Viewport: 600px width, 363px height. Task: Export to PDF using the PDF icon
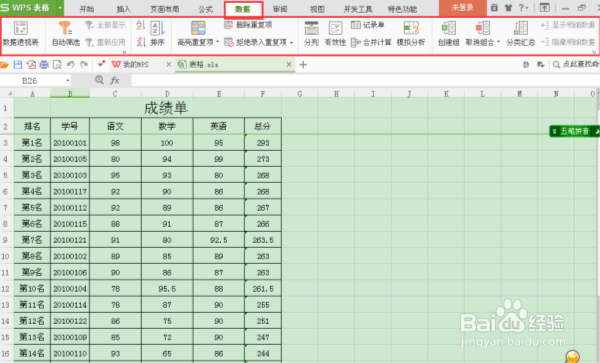coord(31,65)
